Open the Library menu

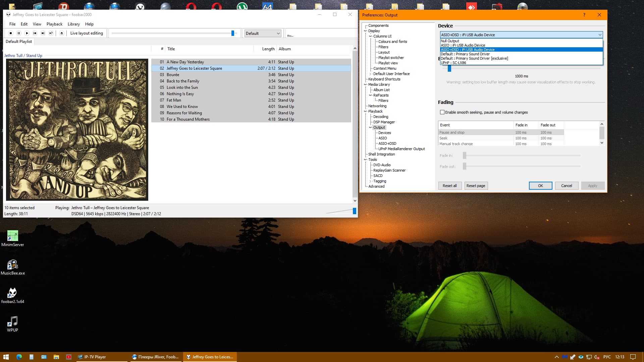point(73,24)
